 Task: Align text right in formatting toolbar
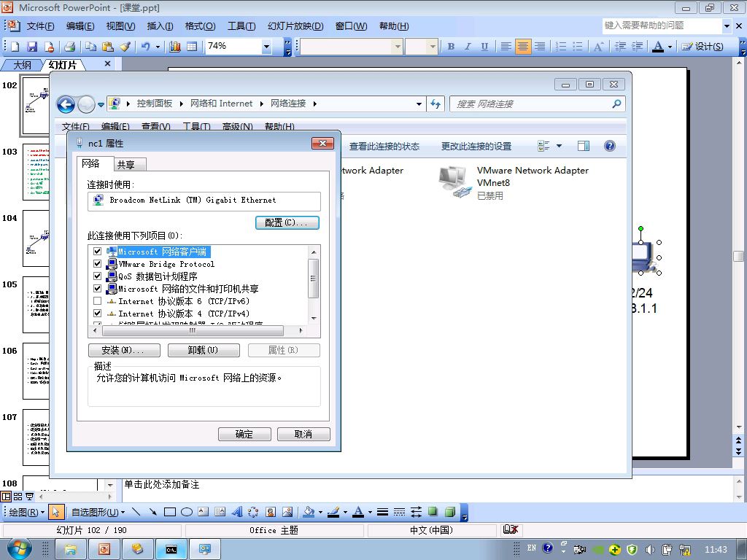[540, 46]
